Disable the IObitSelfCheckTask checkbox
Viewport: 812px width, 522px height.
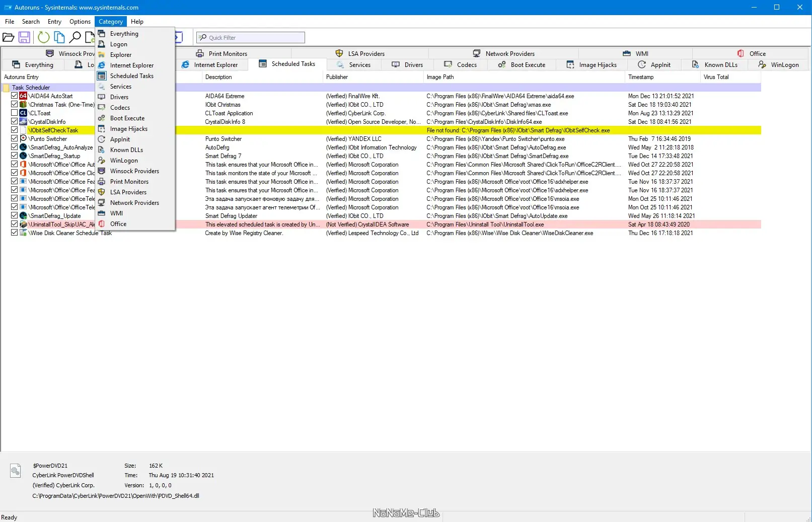click(x=15, y=130)
